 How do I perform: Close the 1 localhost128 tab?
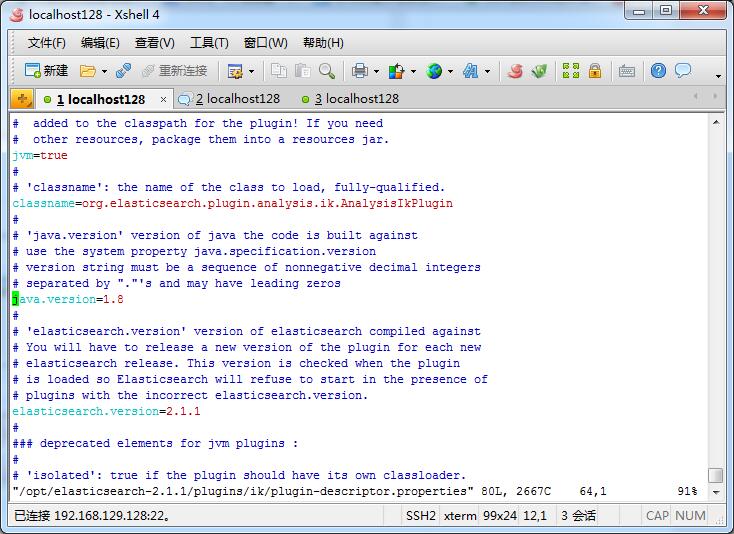coord(163,99)
